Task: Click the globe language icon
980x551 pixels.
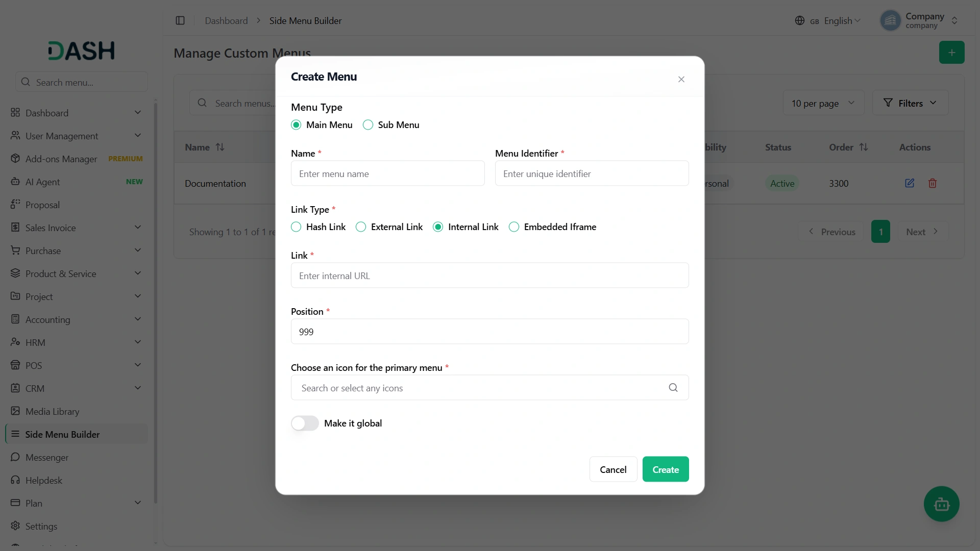Action: [800, 20]
